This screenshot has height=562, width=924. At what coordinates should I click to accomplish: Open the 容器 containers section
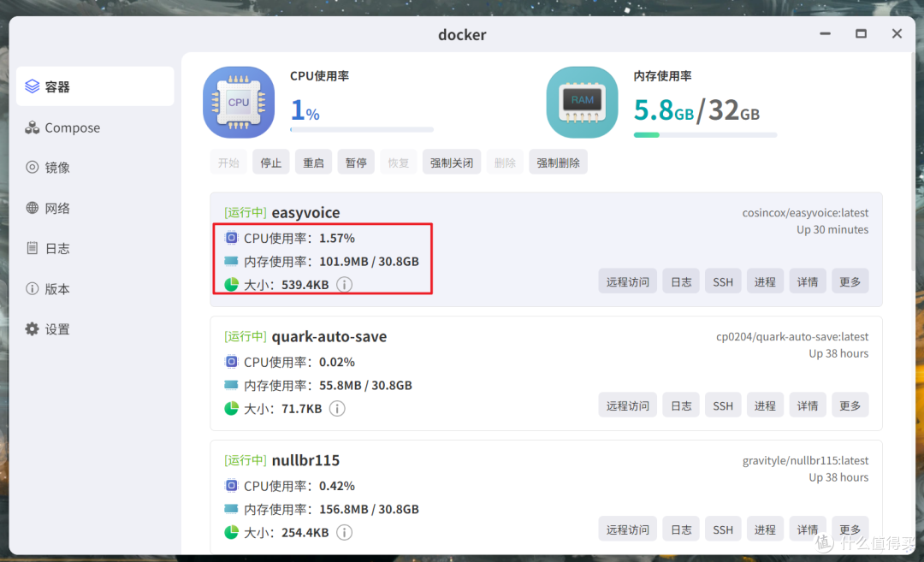(x=95, y=86)
